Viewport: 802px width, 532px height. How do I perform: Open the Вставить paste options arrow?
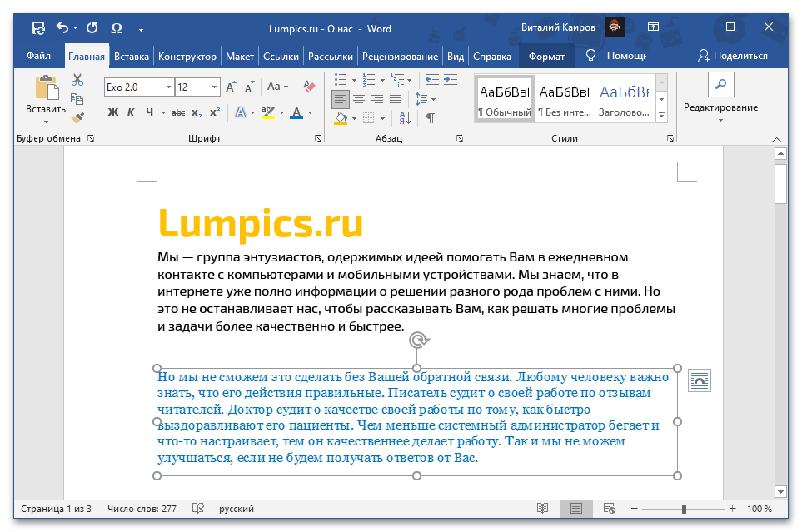(46, 122)
